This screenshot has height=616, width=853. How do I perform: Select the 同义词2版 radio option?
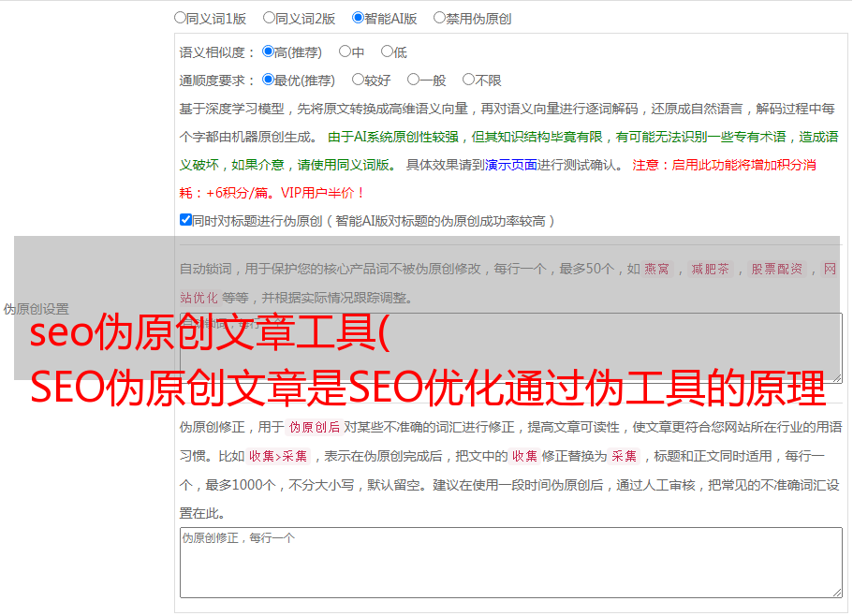(x=269, y=18)
